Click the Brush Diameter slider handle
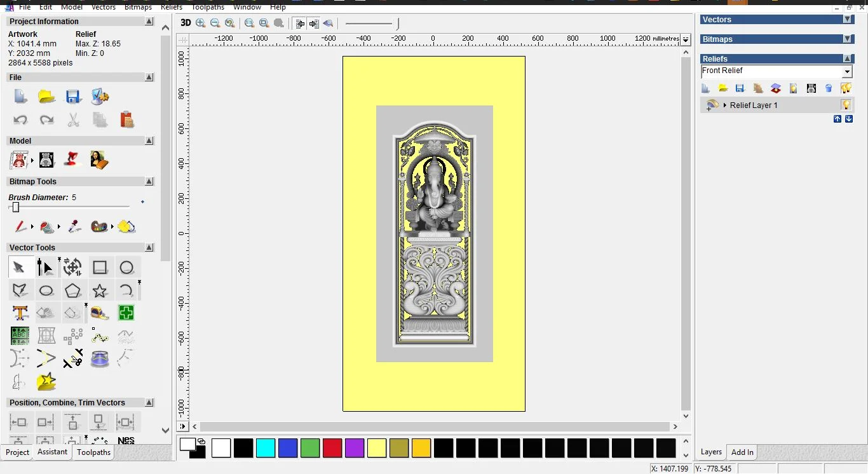The height and width of the screenshot is (474, 868). [16, 207]
